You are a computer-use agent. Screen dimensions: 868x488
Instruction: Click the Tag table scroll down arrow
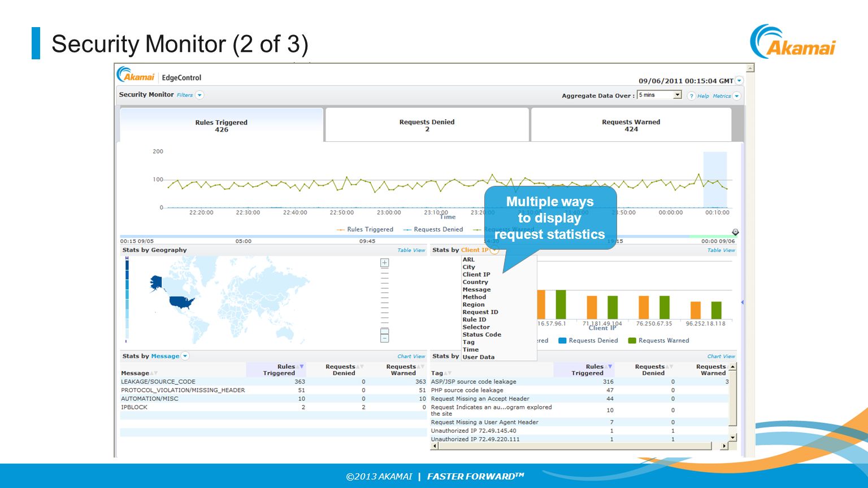point(733,438)
